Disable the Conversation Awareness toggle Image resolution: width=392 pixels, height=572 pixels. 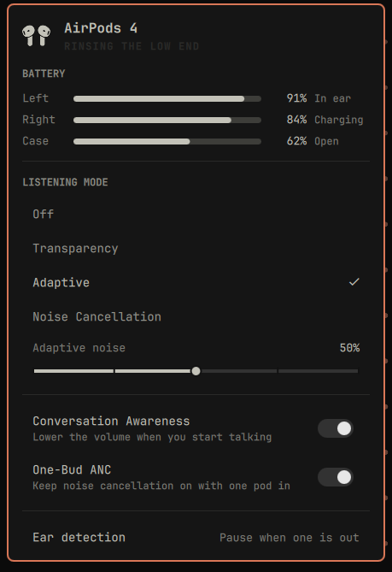pos(336,428)
